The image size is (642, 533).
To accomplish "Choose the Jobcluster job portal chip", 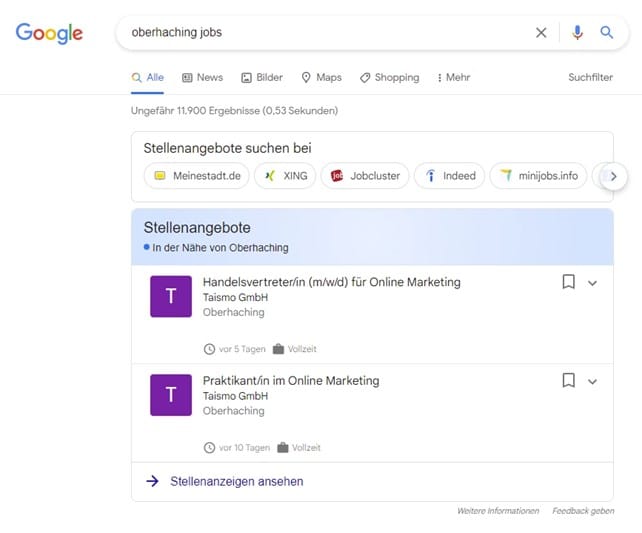I will (x=365, y=176).
